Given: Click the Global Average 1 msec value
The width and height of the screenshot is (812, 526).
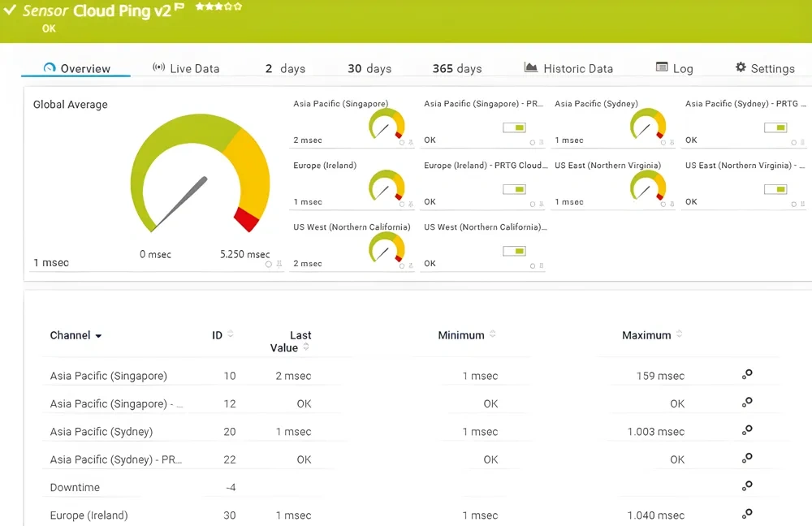Looking at the screenshot, I should pyautogui.click(x=50, y=263).
